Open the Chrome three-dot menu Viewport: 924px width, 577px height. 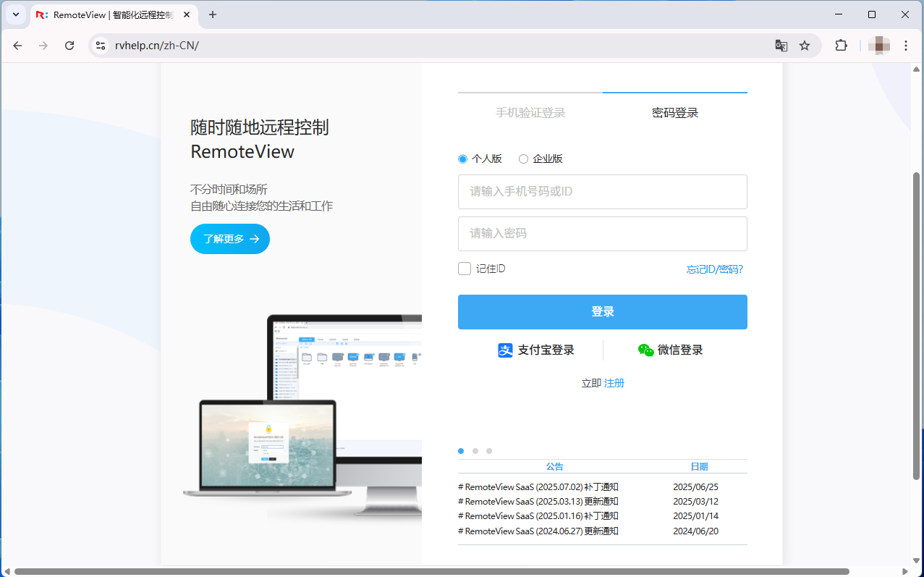pyautogui.click(x=906, y=46)
